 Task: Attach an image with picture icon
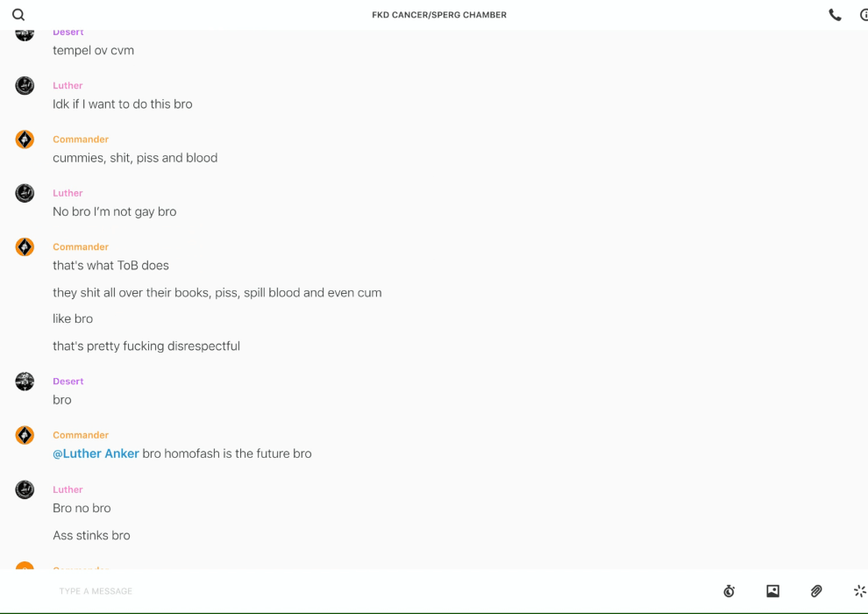pos(772,590)
